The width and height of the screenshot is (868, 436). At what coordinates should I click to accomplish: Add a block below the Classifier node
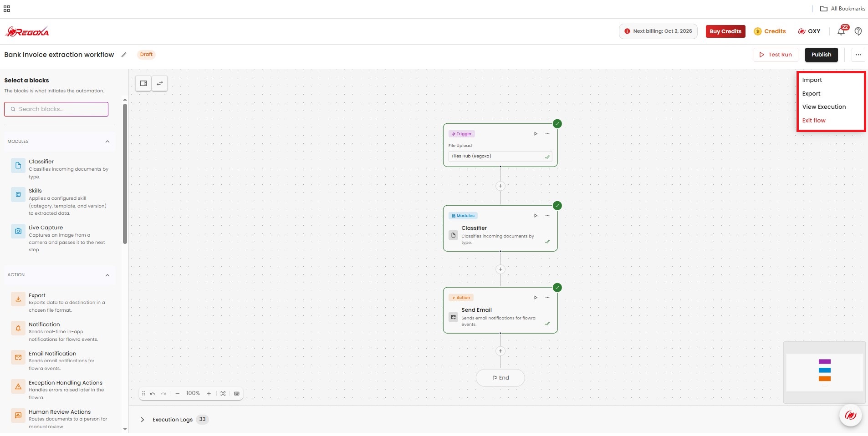[500, 269]
